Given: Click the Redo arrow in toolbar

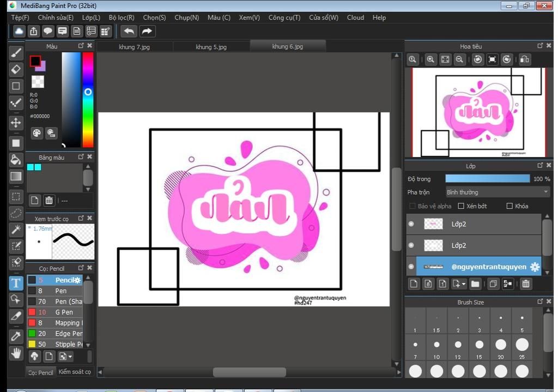Looking at the screenshot, I should click(x=147, y=31).
